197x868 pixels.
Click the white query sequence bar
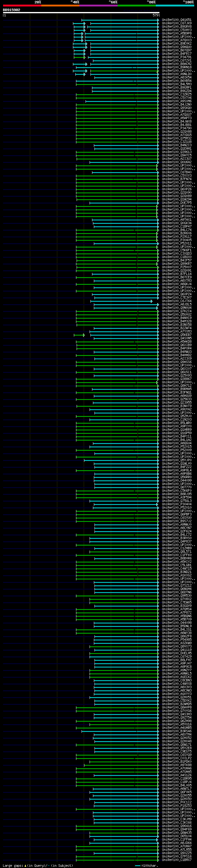[81, 13]
